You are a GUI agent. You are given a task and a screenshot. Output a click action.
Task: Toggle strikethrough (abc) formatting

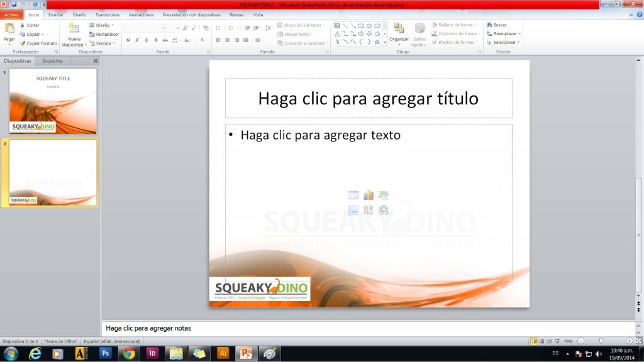165,40
